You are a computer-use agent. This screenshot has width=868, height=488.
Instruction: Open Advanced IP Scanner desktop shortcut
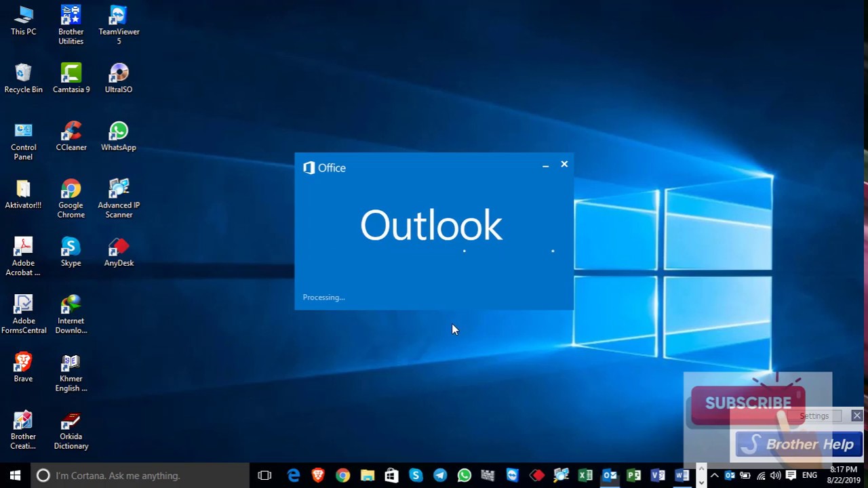coord(119,199)
